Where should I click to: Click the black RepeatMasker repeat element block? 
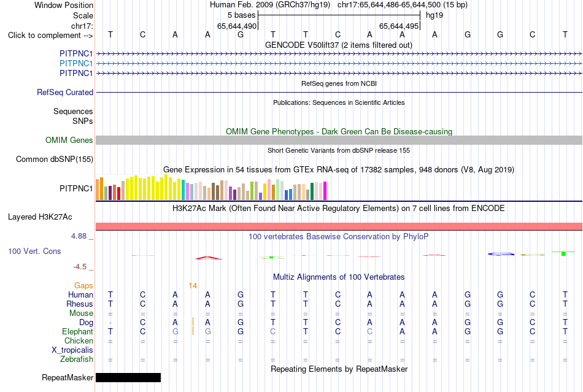[128, 377]
